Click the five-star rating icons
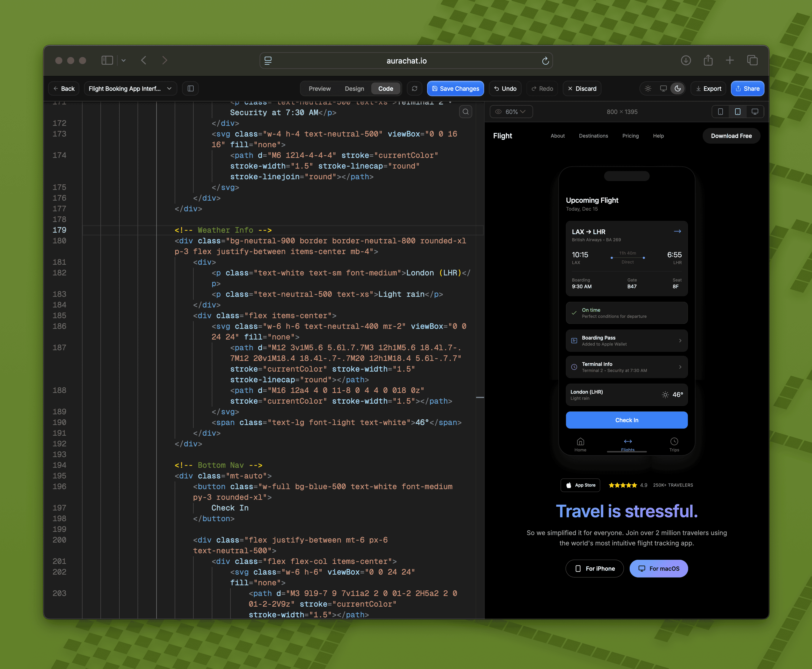812x669 pixels. (x=622, y=485)
